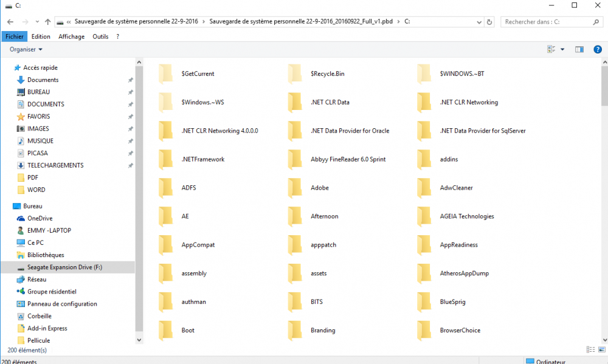Switch to large icons view in status bar
Viewport: 608px width, 364px height.
point(601,349)
